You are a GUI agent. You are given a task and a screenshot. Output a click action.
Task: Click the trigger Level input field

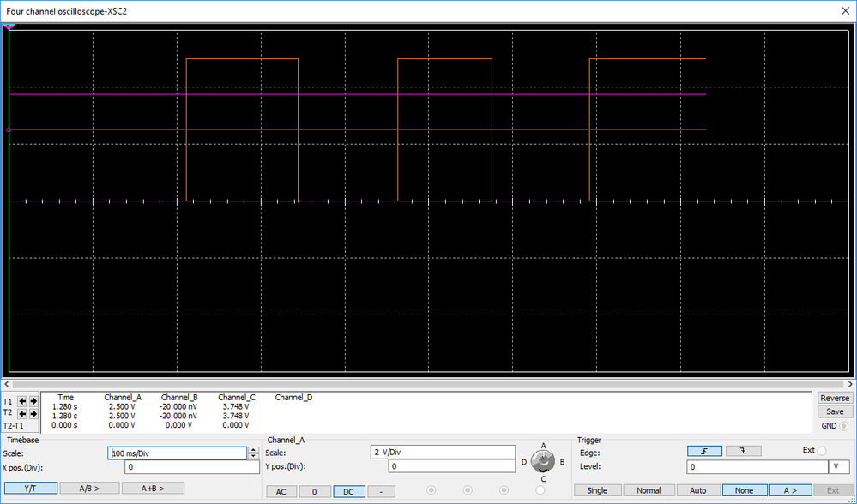point(757,467)
